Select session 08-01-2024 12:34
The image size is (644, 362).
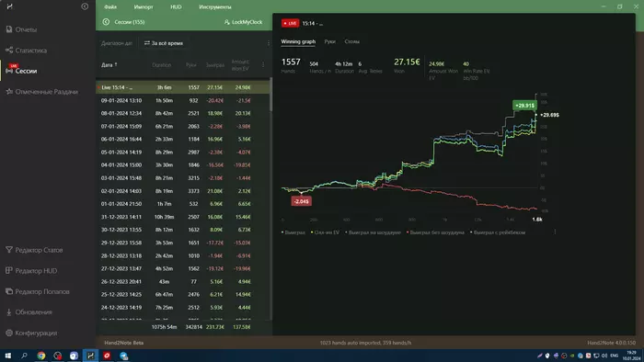coord(183,113)
